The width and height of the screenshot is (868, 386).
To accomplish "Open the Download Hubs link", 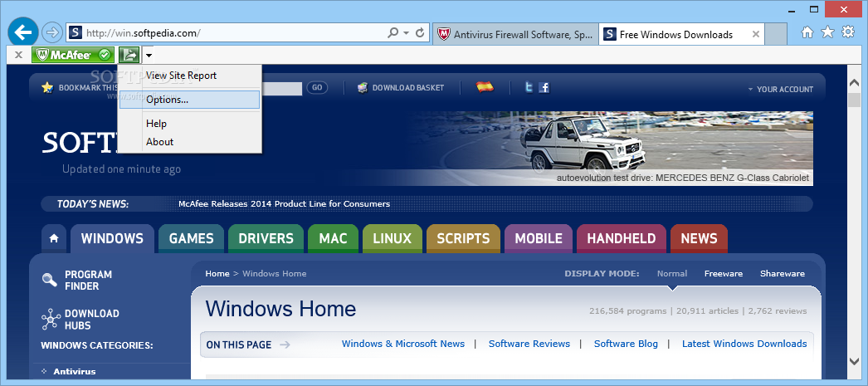I will pos(91,320).
